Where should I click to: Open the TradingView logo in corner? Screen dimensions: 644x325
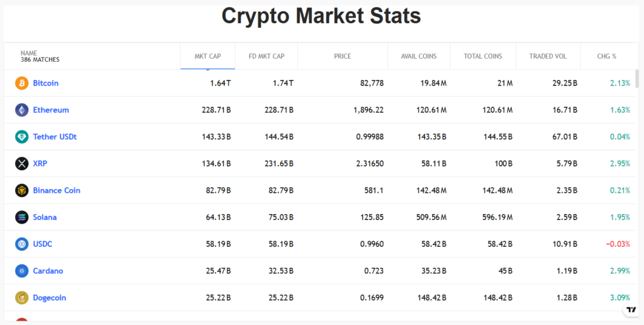click(630, 310)
